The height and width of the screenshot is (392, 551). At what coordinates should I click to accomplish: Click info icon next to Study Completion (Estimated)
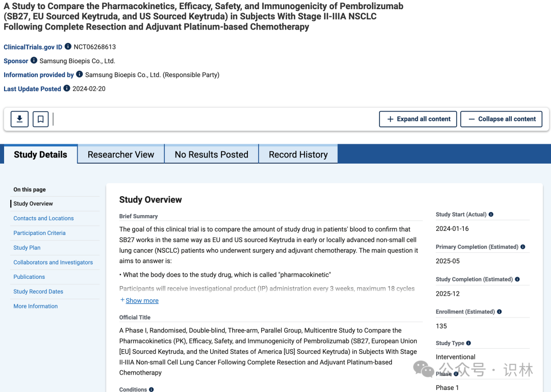click(517, 279)
